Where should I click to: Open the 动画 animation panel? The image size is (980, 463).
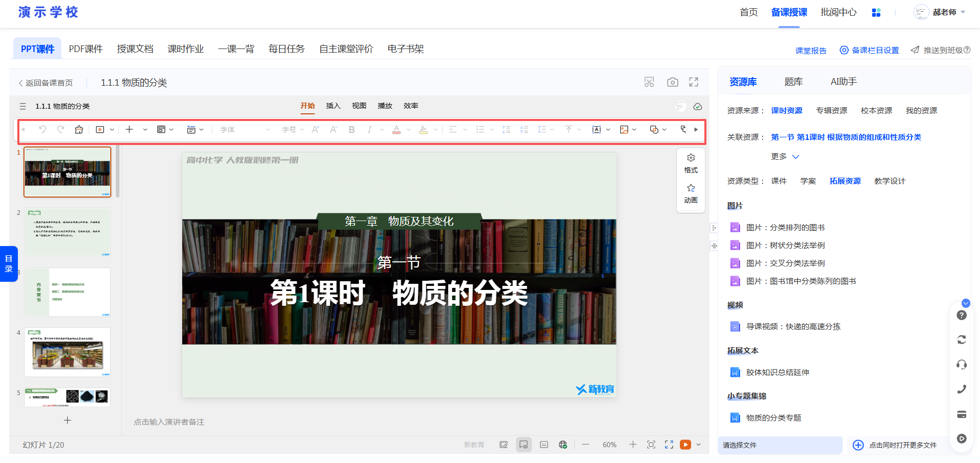pos(691,194)
